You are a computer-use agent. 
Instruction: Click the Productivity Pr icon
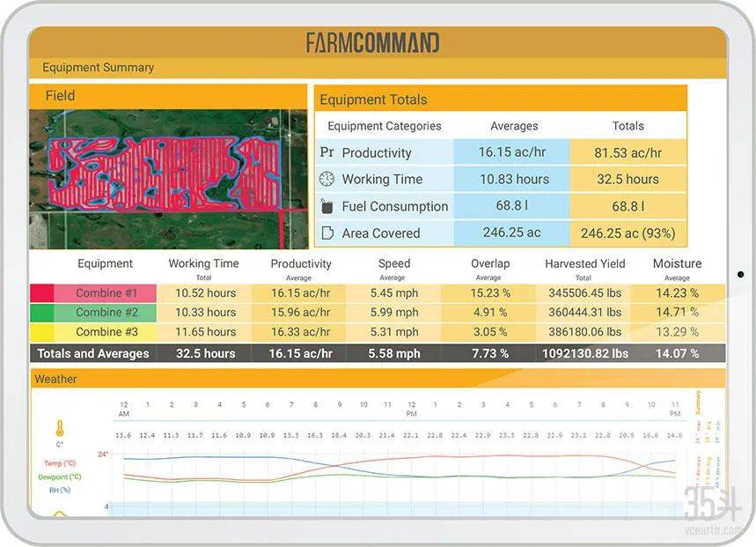(x=327, y=152)
